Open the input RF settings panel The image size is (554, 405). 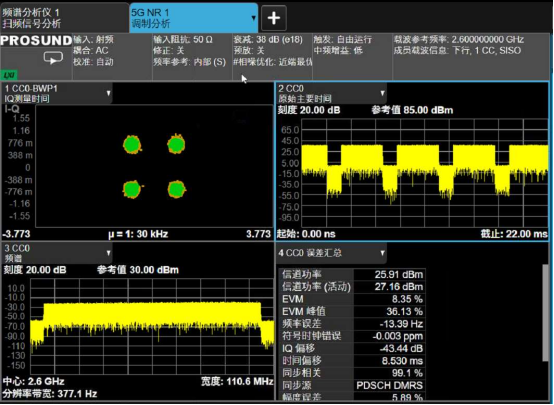[112, 57]
